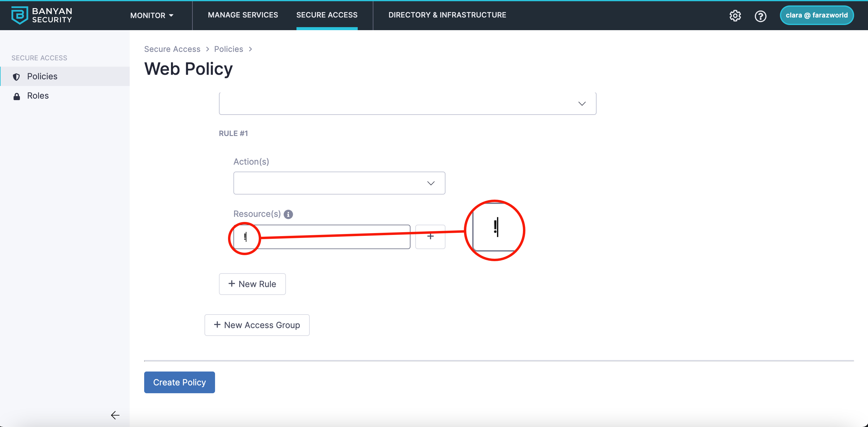Select the Secure Access tab

pyautogui.click(x=327, y=15)
